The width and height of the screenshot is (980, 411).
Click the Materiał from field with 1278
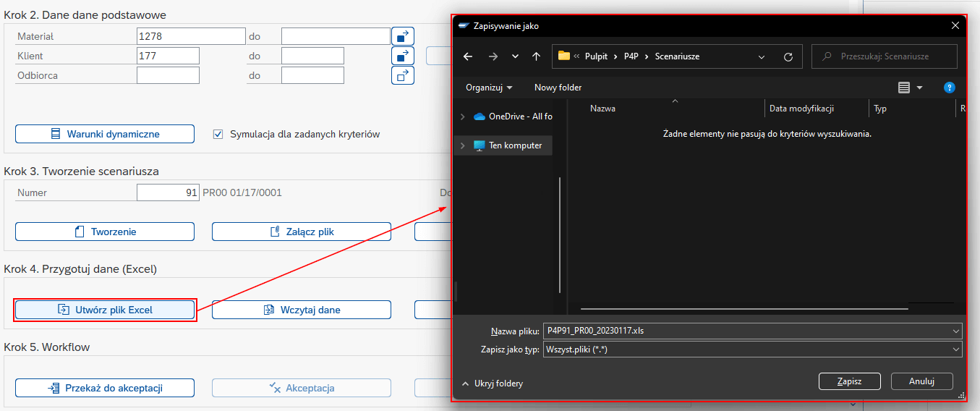tap(191, 36)
